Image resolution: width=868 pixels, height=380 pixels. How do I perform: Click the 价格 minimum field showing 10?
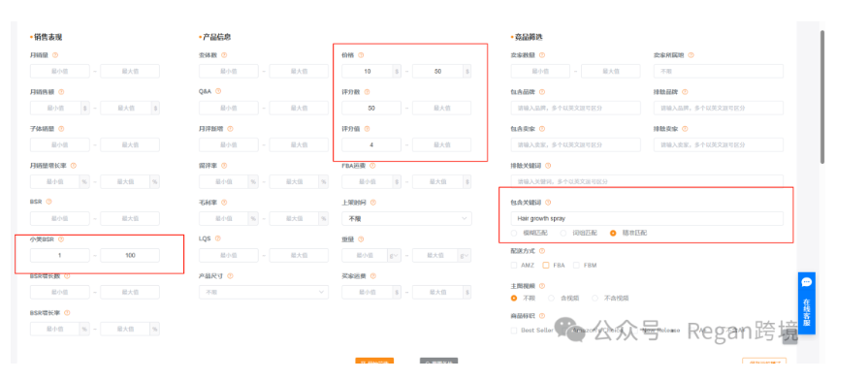[x=367, y=72]
